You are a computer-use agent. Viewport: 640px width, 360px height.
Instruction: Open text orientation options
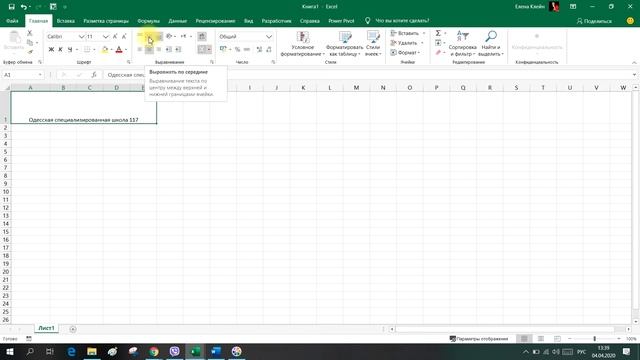click(x=170, y=36)
